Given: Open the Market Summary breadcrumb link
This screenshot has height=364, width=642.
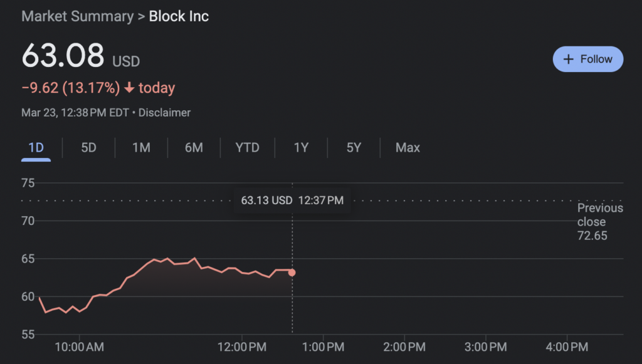Looking at the screenshot, I should pos(77,16).
